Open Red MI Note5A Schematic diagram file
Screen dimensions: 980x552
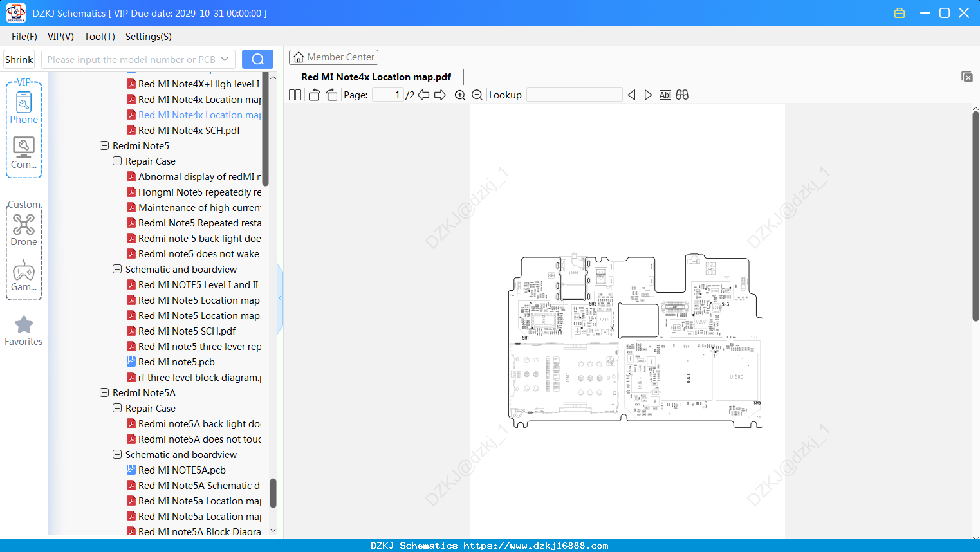pos(194,486)
